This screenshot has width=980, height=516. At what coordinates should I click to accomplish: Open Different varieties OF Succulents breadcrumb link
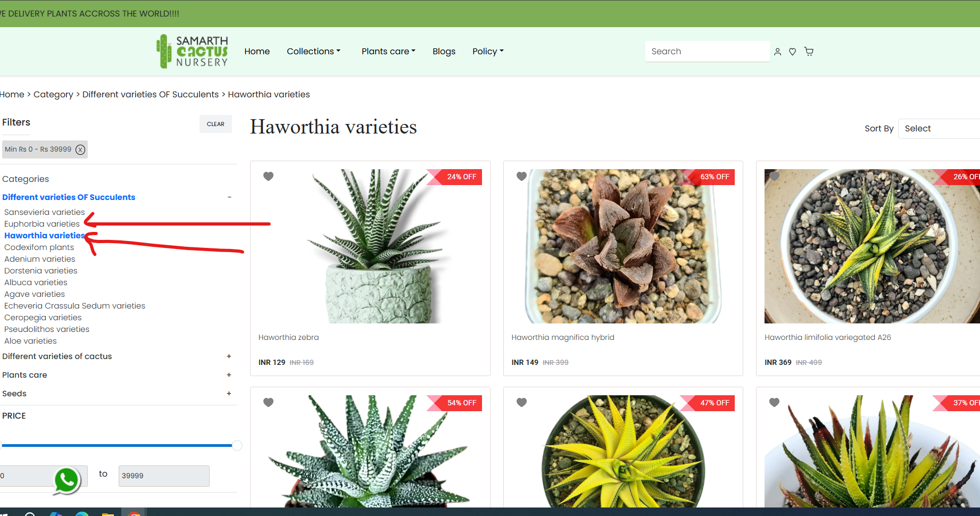point(151,94)
